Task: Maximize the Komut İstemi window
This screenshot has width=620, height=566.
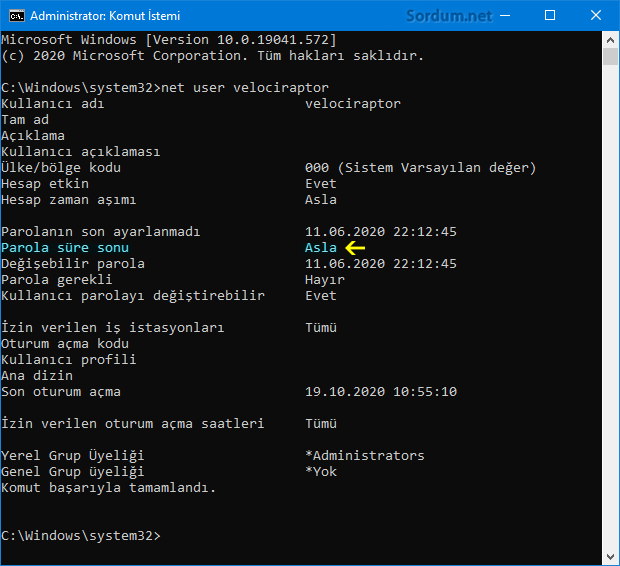Action: [x=549, y=16]
